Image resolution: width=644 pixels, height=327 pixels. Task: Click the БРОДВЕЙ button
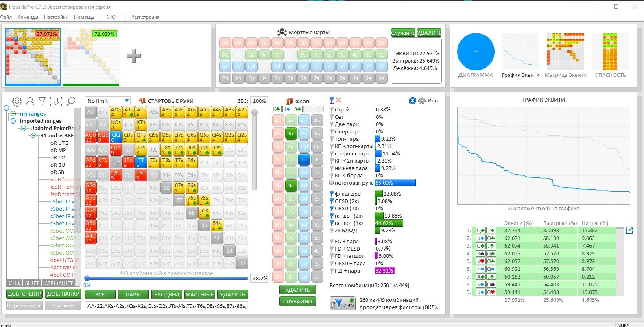167,294
